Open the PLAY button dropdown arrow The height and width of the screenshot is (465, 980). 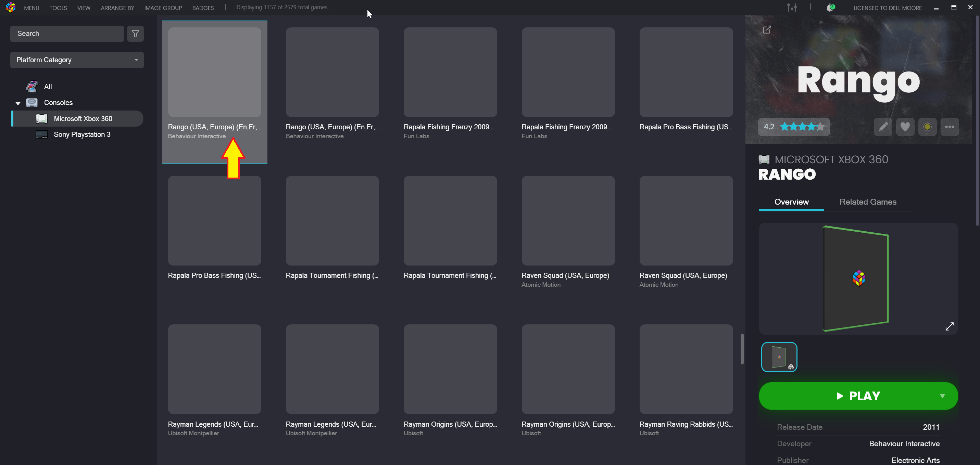tap(942, 396)
